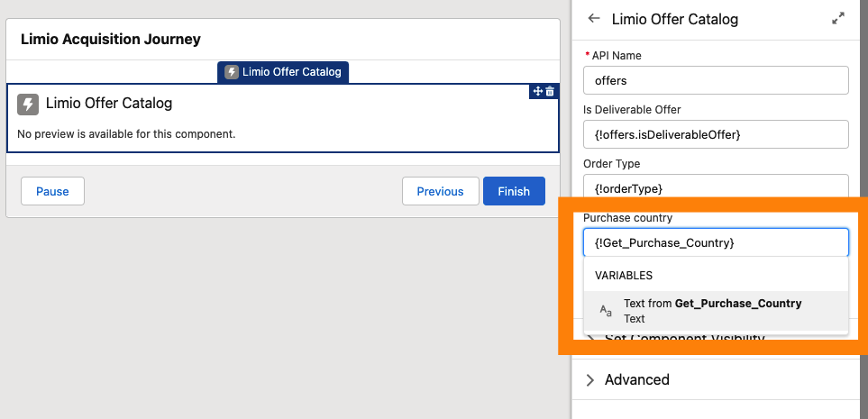Viewport: 868px width, 419px height.
Task: Choose Text from Get_Purchase_Country variable option
Action: (x=716, y=311)
